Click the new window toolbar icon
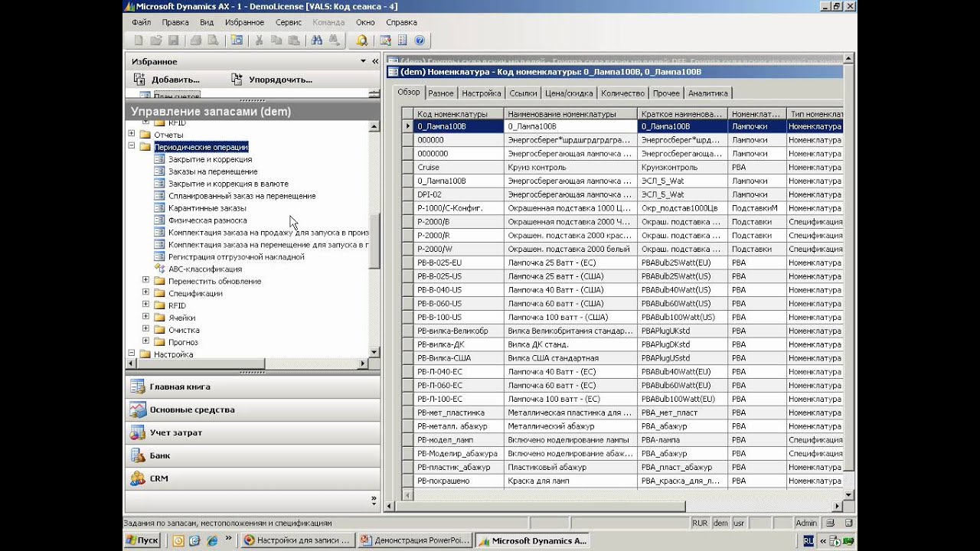980x551 pixels. click(x=237, y=41)
